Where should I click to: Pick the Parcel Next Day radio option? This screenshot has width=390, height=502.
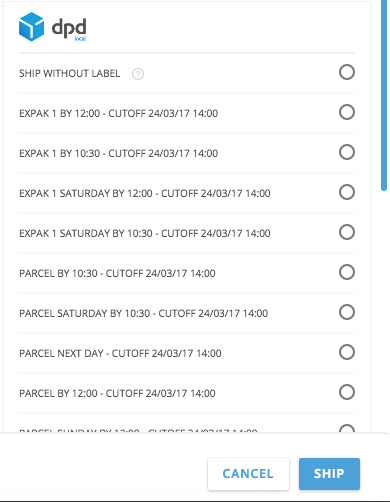click(x=347, y=352)
